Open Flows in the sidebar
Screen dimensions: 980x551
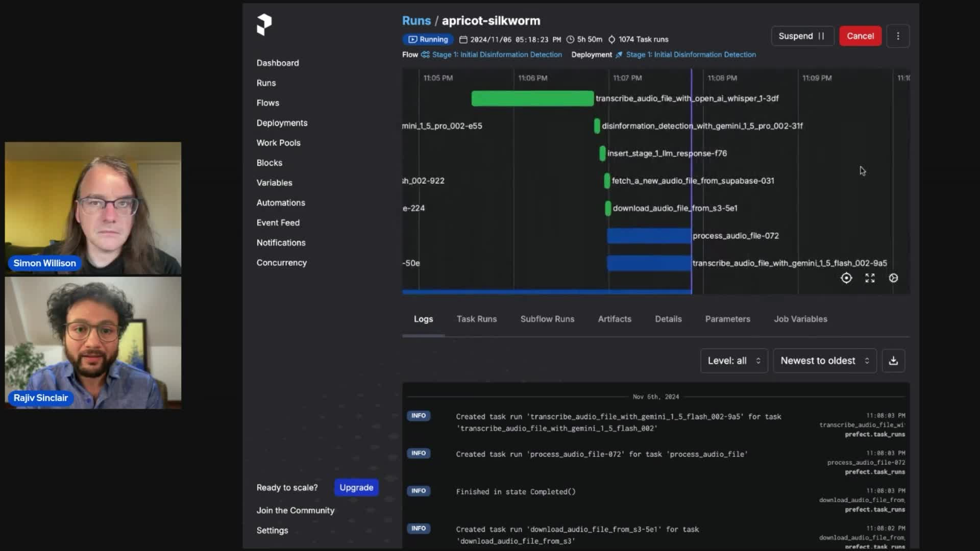(x=267, y=103)
